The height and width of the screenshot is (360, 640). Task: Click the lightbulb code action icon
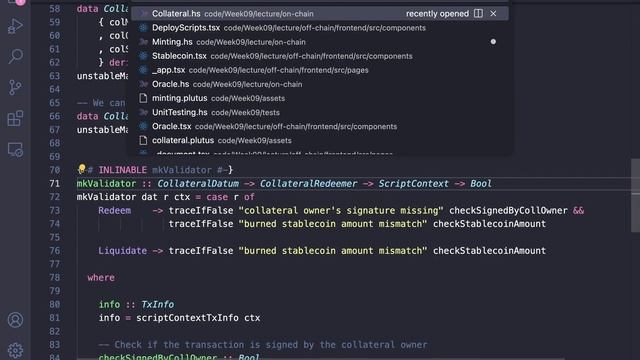(x=82, y=169)
